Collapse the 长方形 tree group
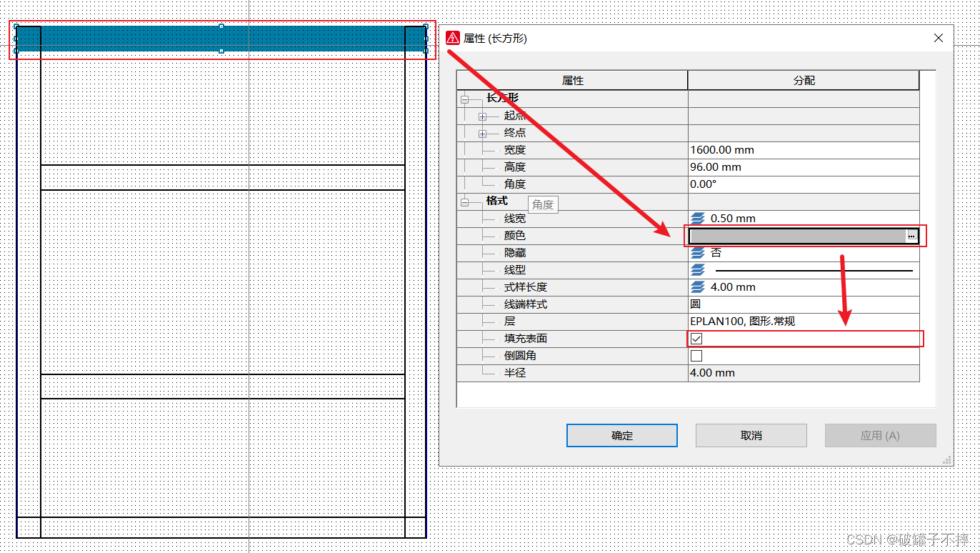 (x=466, y=99)
